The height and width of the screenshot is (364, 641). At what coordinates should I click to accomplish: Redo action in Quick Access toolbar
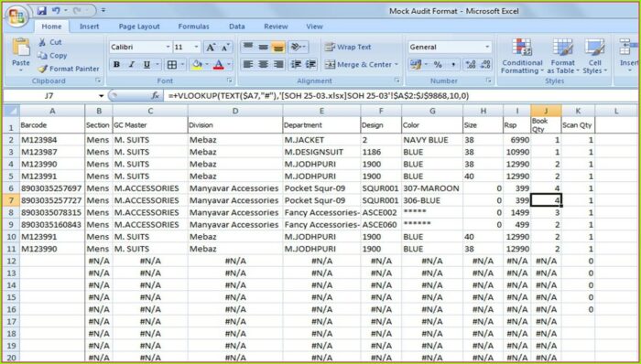(76, 10)
